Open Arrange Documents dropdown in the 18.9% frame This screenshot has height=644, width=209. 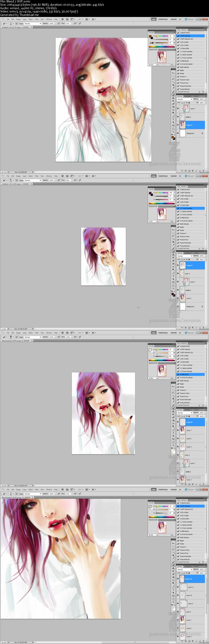coord(87,333)
